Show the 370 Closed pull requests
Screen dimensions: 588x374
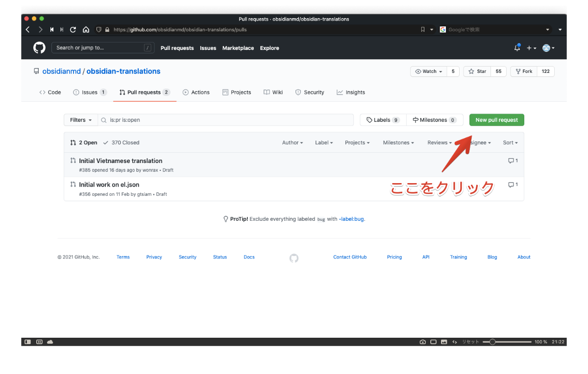pos(122,142)
